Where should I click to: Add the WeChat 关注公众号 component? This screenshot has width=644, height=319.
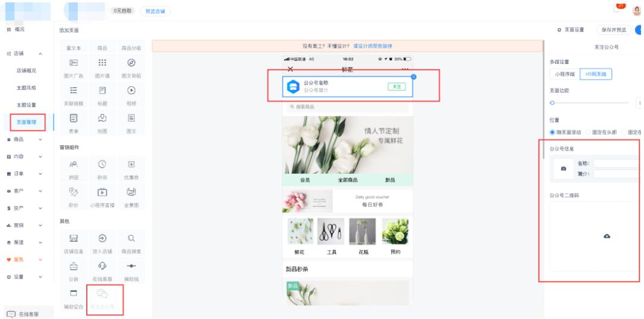click(x=102, y=298)
